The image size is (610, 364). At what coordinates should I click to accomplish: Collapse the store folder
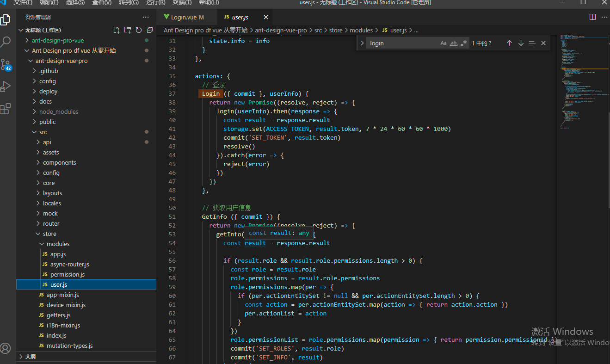49,234
